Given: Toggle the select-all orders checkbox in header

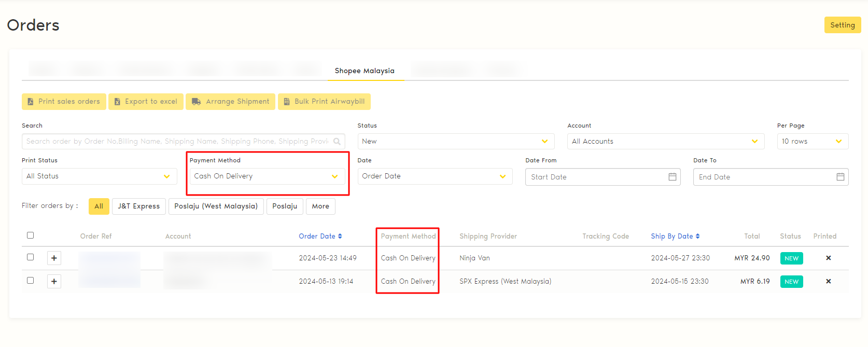Looking at the screenshot, I should click(x=30, y=235).
